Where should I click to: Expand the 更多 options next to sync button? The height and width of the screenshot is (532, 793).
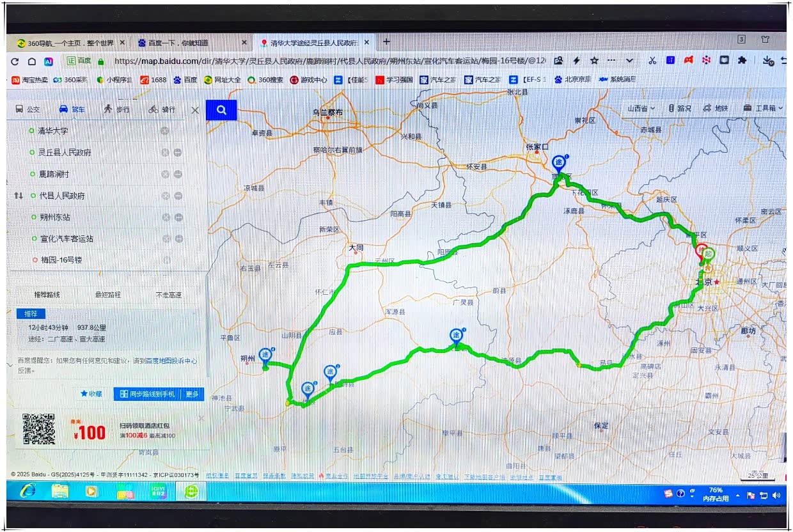(x=192, y=394)
